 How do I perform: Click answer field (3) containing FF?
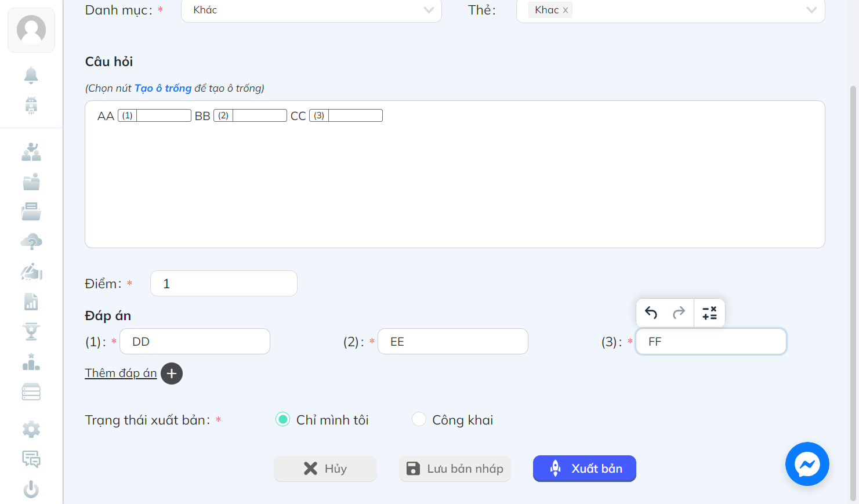pos(711,342)
